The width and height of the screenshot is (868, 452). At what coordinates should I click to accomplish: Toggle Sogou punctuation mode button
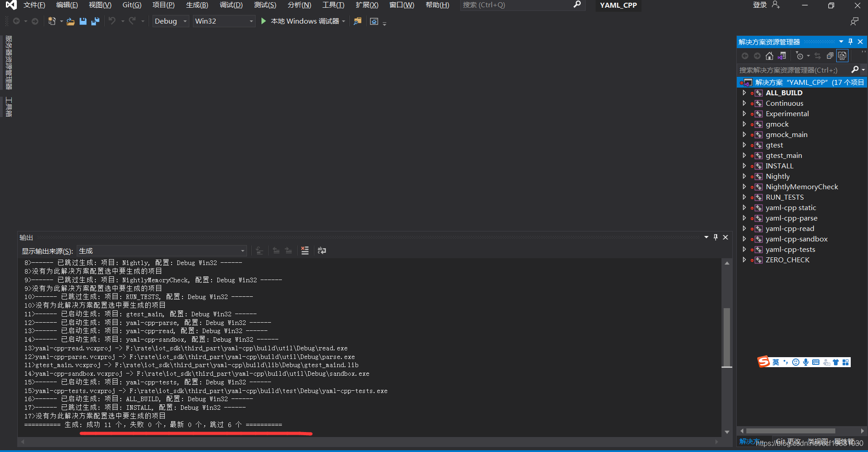coord(785,362)
